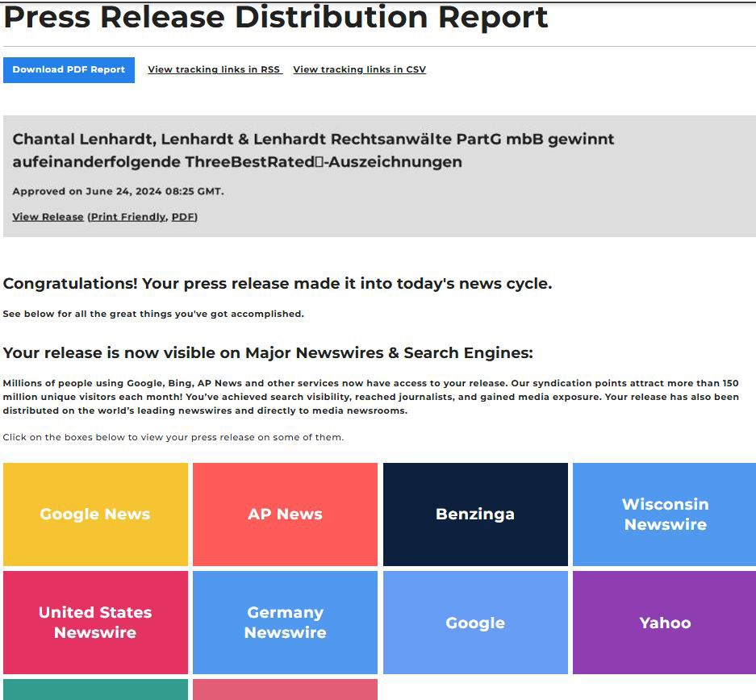
Task: Click the 'Click on the boxes below' instruction text
Action: pyautogui.click(x=173, y=437)
